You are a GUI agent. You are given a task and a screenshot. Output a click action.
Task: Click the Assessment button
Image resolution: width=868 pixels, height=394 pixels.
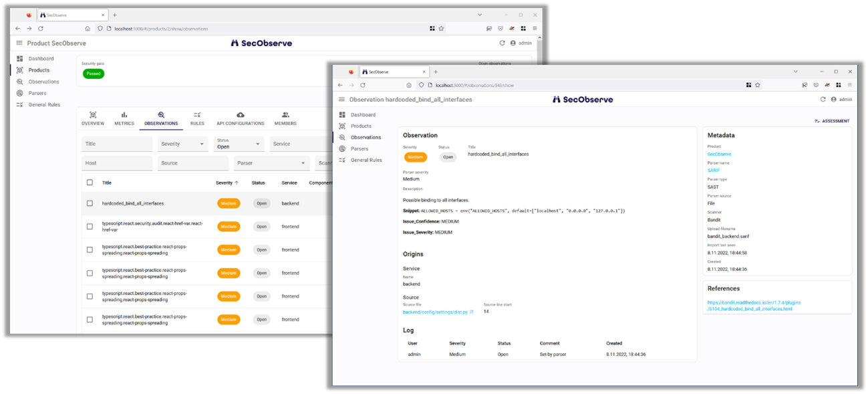click(832, 121)
